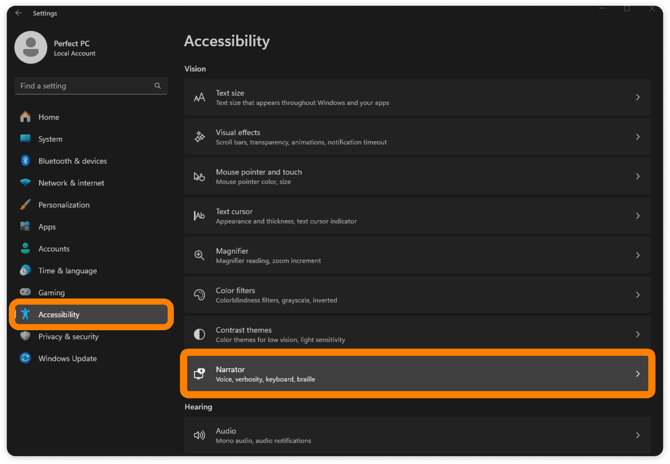Click the Contrast themes half-circle icon
This screenshot has height=464, width=670.
tap(200, 335)
